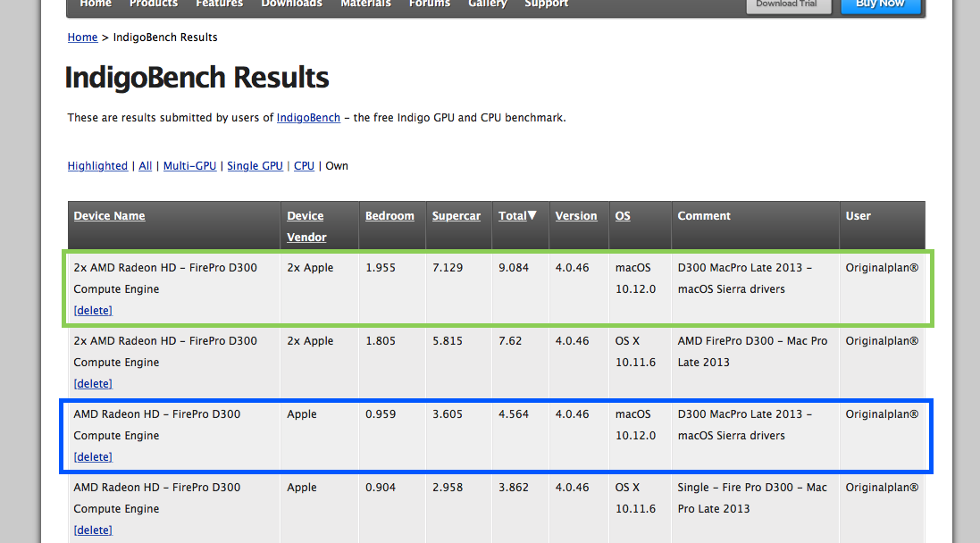Select the 0.959 Bedroom score cell
Image resolution: width=980 pixels, height=543 pixels.
381,414
